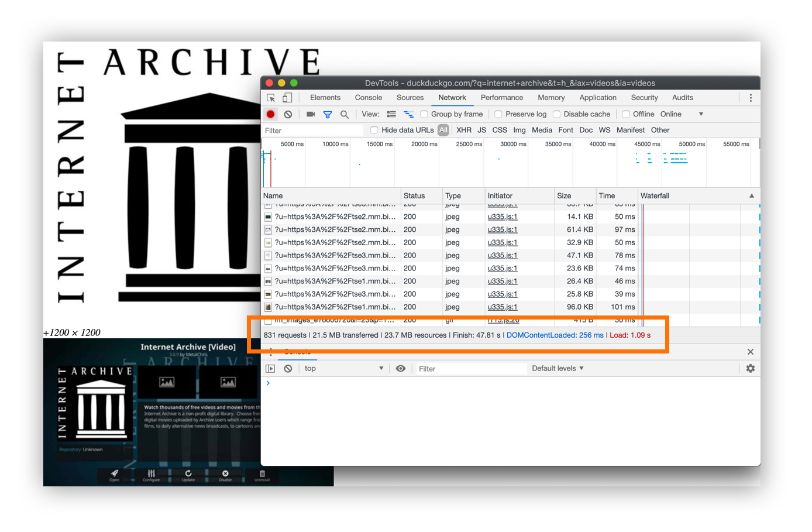The image size is (812, 532).
Task: Open the Sources tab
Action: (x=410, y=98)
